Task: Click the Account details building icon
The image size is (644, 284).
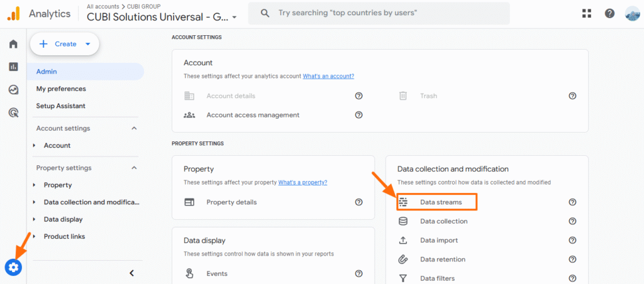Action: point(189,96)
